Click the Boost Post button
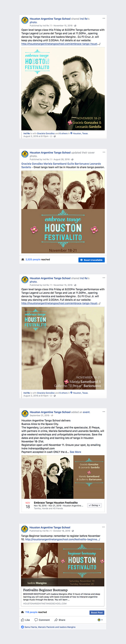Screen dimensions: 126x644 (97, 613)
